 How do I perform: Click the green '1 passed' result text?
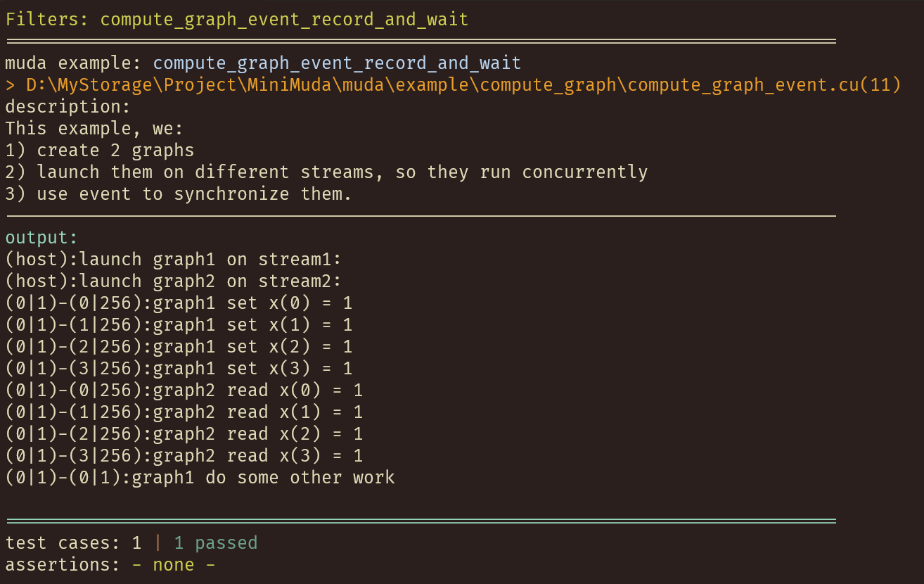click(216, 543)
